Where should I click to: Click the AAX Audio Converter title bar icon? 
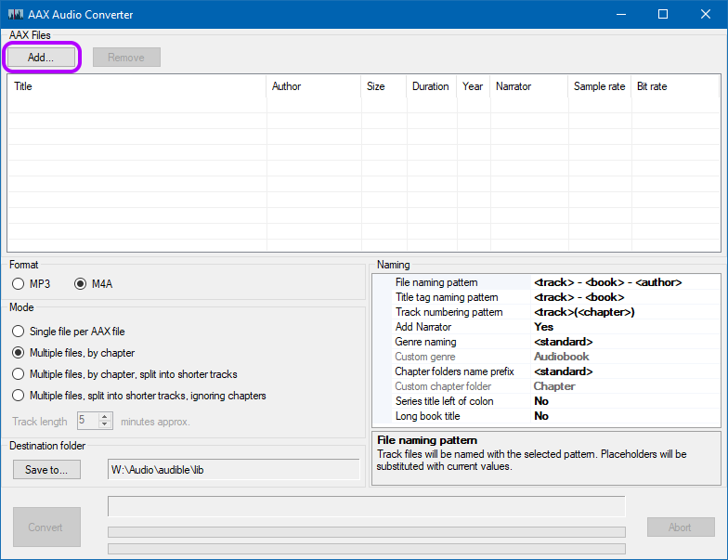16,15
